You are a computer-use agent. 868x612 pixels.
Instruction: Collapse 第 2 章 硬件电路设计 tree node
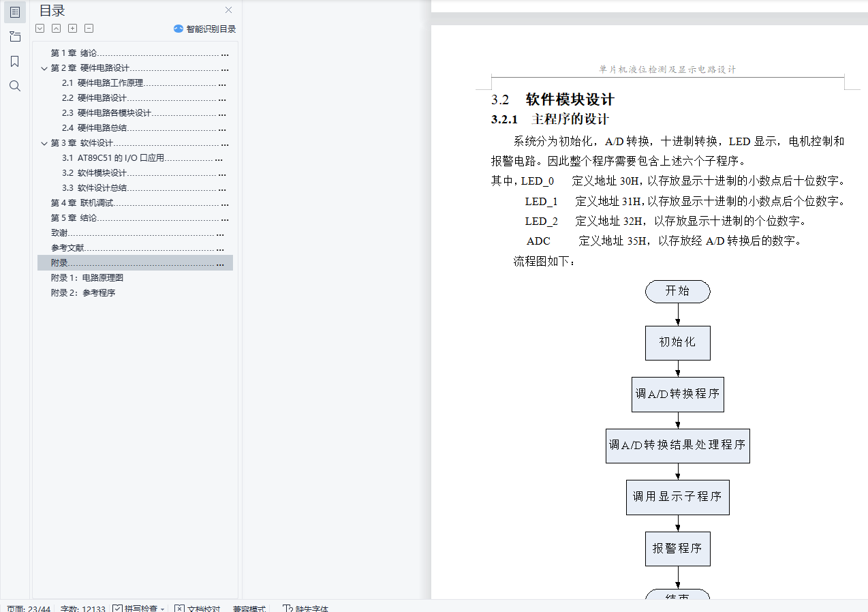44,68
